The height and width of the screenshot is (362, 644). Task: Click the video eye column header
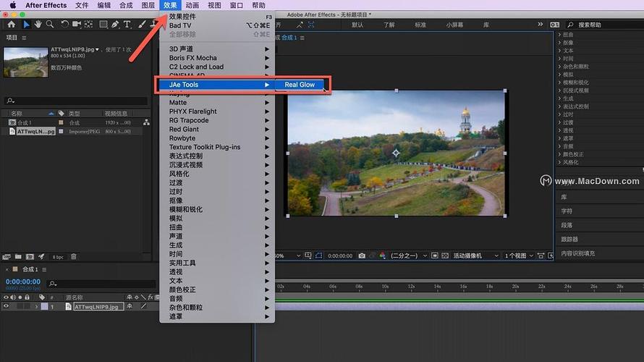click(x=7, y=297)
